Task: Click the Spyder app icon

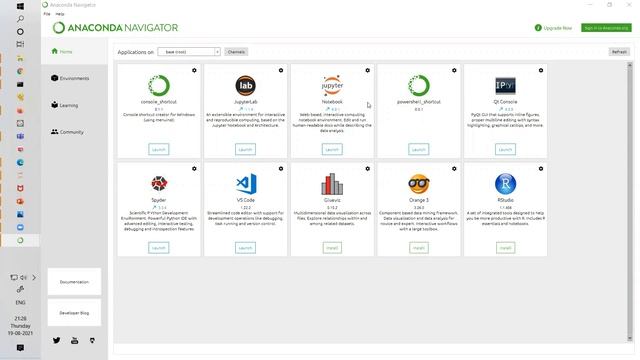Action: click(159, 184)
